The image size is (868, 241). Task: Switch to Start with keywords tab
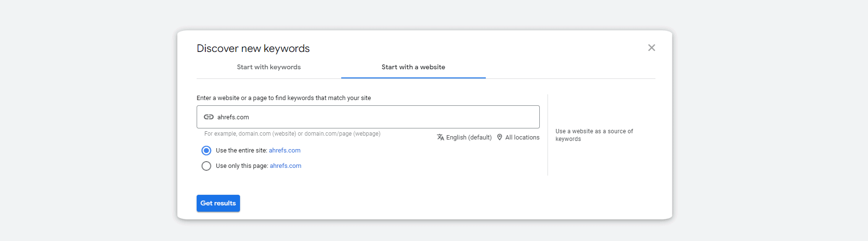point(268,67)
